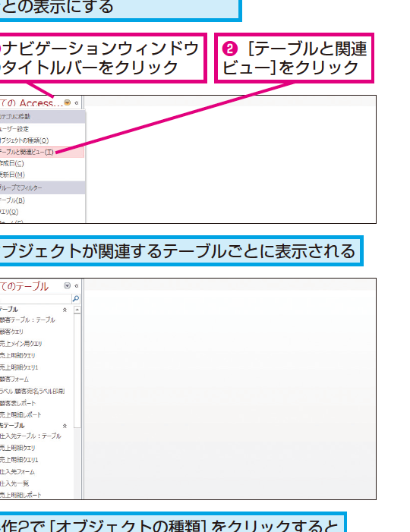
Task: Select 売上明細クエリ under the first テーブル group
Action: [x=17, y=356]
